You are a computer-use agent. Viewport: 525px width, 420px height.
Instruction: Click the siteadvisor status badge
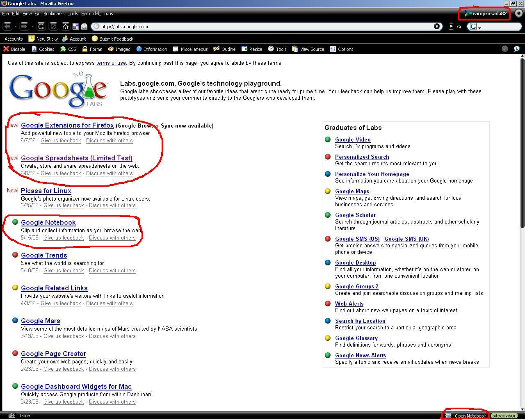pyautogui.click(x=504, y=415)
